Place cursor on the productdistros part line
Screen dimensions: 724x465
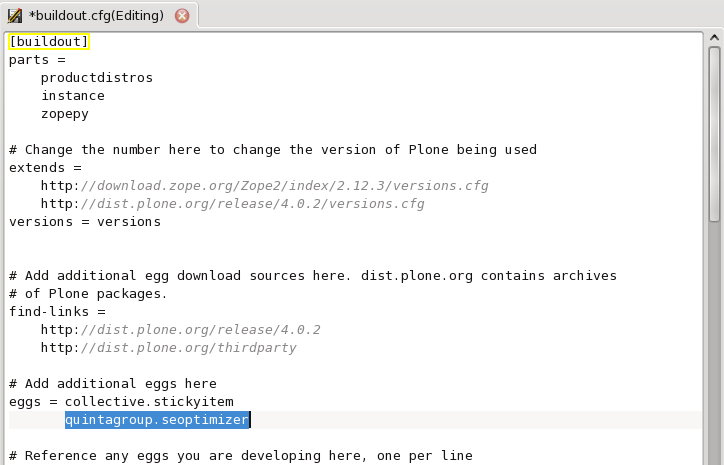(96, 78)
